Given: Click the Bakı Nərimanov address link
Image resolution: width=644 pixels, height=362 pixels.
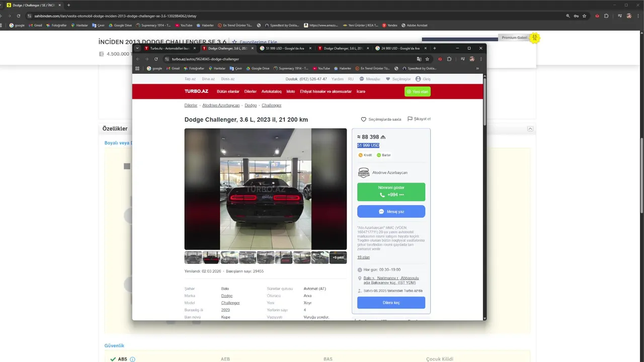Looking at the screenshot, I should (x=391, y=280).
